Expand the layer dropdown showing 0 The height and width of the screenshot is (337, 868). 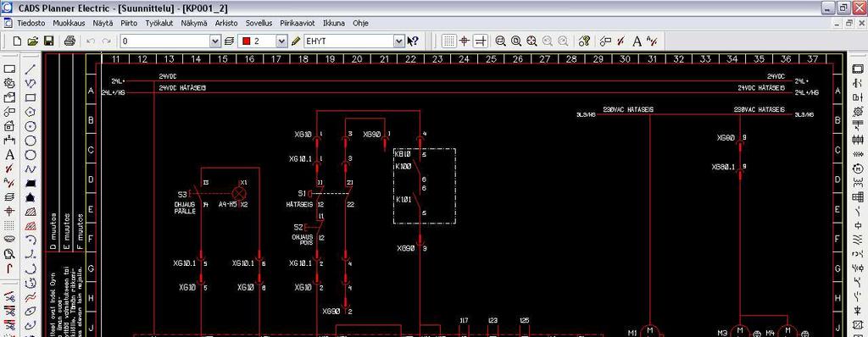215,41
